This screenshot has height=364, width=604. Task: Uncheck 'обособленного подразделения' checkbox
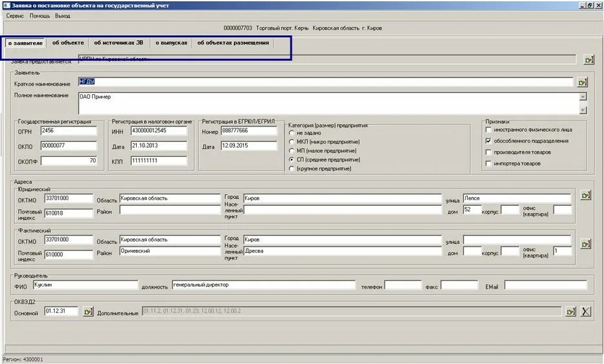tap(488, 141)
